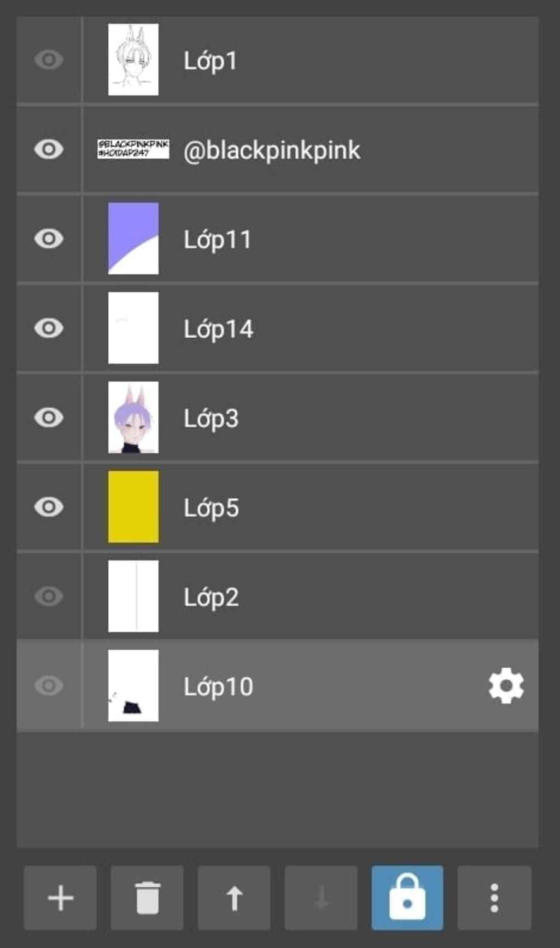
Task: Hide the Lớp3 character layer
Action: pos(49,418)
